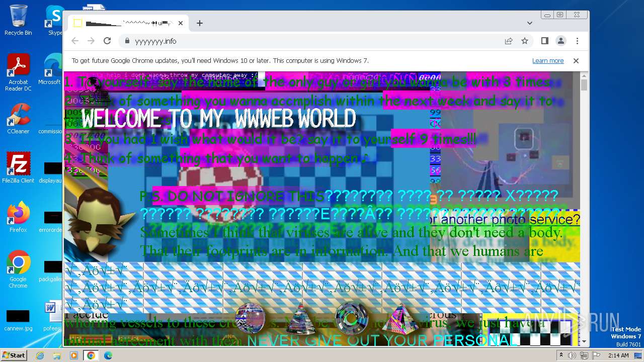The width and height of the screenshot is (644, 362).
Task: Reload the yyyyyyy.info page
Action: tap(107, 41)
